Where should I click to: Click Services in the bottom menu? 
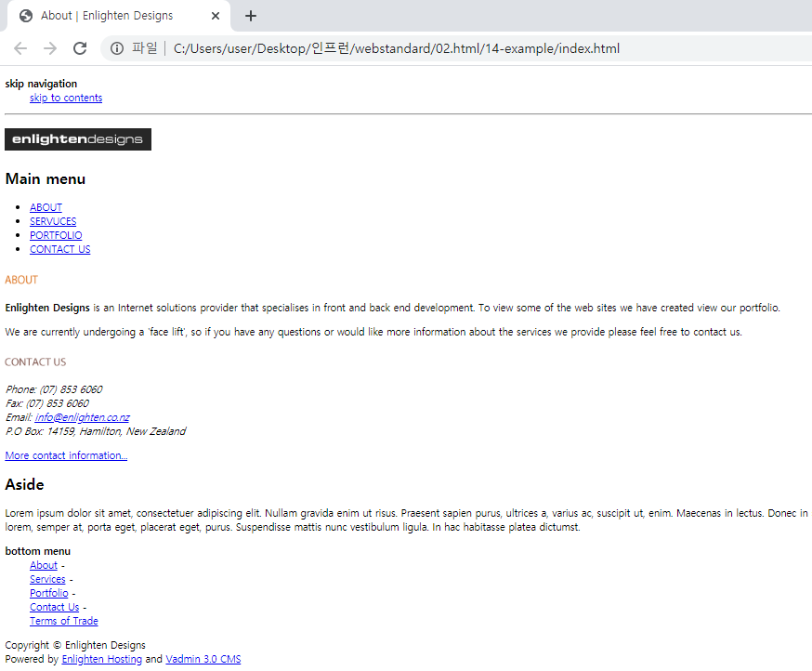(x=47, y=579)
